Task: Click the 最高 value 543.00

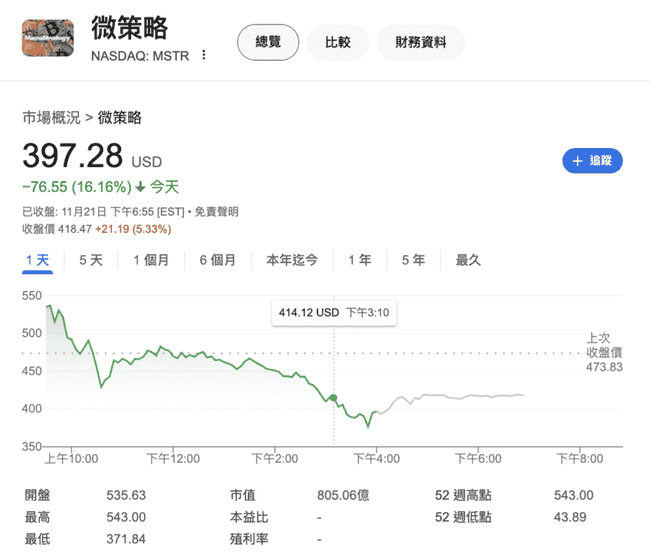Action: tap(126, 517)
